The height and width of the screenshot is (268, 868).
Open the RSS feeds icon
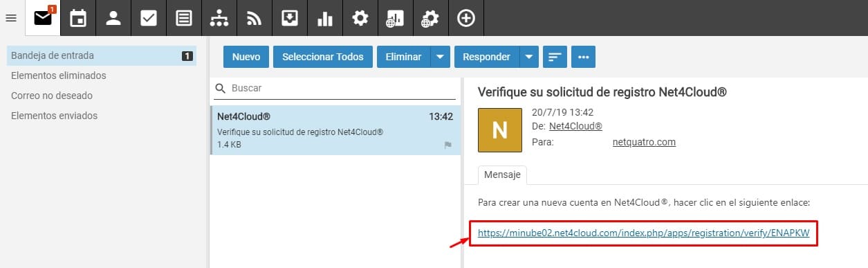pos(255,18)
